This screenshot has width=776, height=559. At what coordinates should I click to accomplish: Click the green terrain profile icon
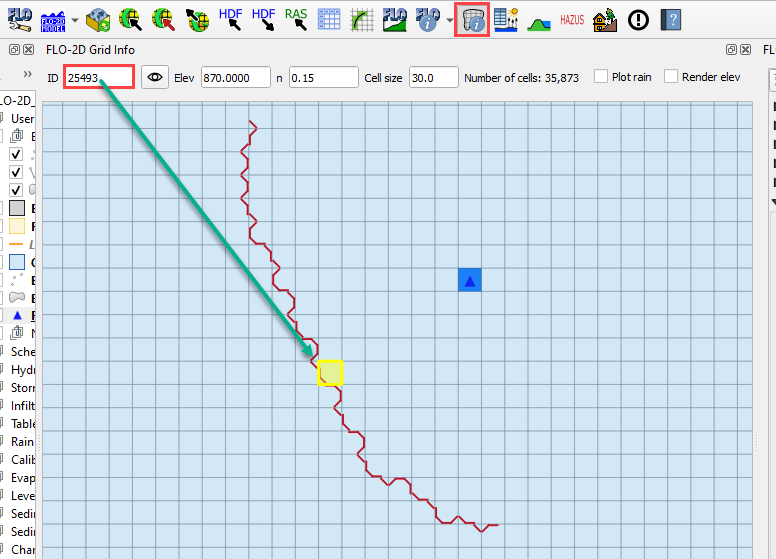(x=539, y=19)
